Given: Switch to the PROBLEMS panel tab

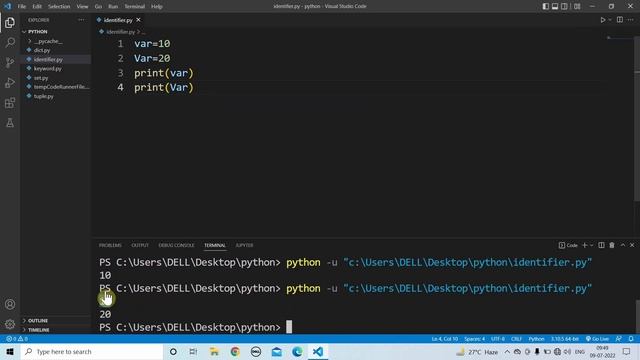Looking at the screenshot, I should point(110,245).
